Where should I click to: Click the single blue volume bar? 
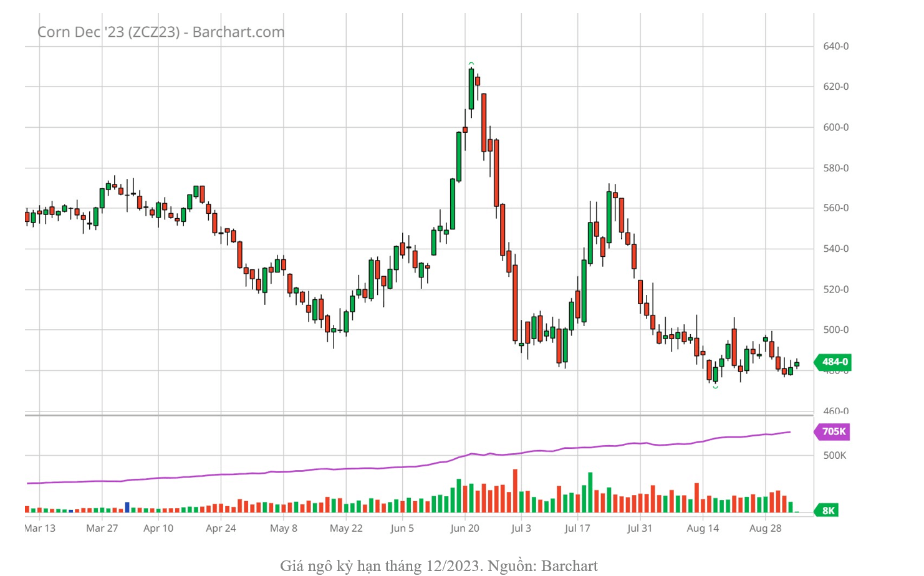tap(127, 507)
